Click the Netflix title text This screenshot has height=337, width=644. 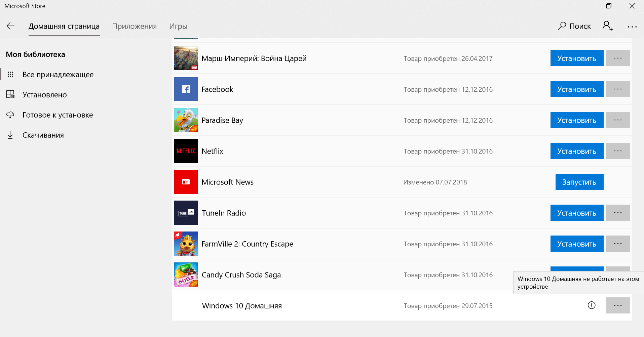212,151
